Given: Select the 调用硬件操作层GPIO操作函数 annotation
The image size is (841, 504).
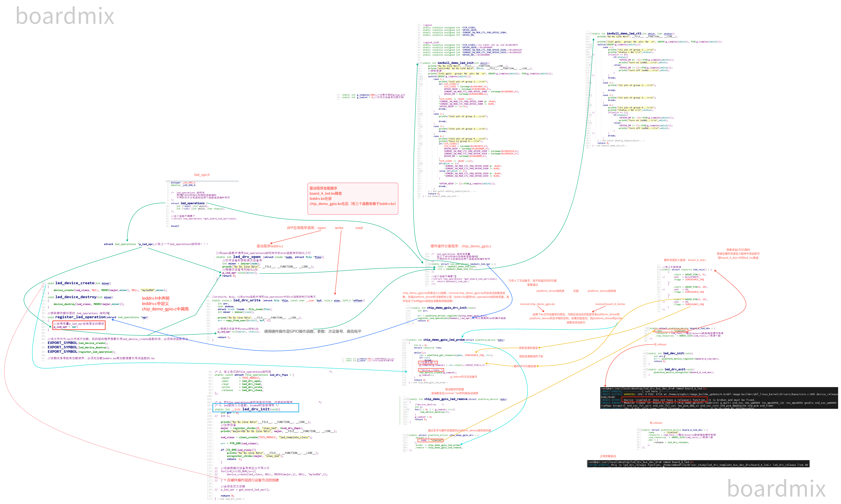Looking at the screenshot, I should pyautogui.click(x=313, y=332).
